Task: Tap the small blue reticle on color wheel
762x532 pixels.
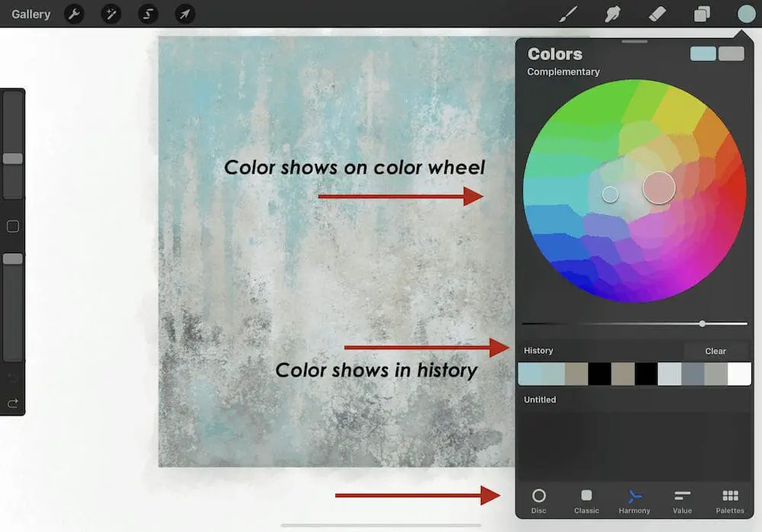Action: [610, 194]
